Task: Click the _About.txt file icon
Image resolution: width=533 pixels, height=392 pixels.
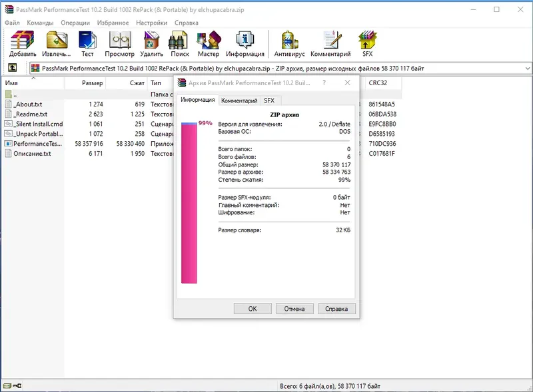Action: click(9, 104)
